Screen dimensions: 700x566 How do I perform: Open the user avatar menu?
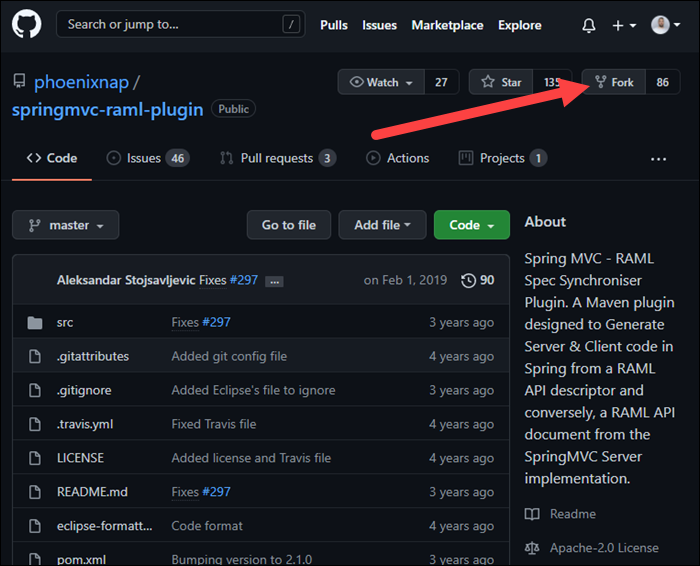click(666, 25)
